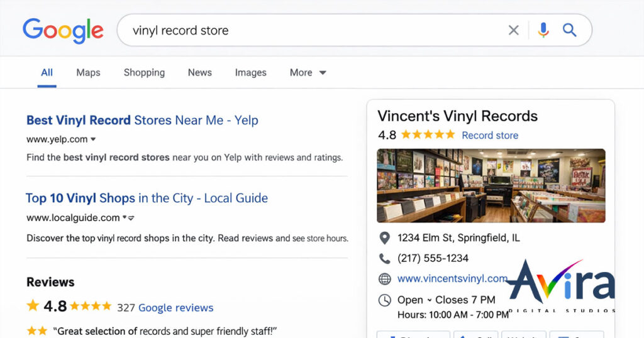Open the 327 Google reviews link
The width and height of the screenshot is (644, 338).
coord(165,308)
